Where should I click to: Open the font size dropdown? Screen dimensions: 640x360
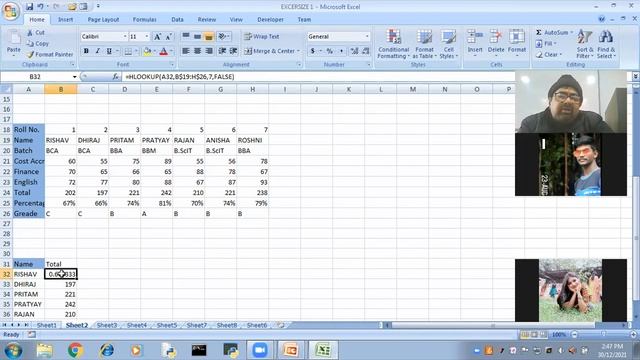pyautogui.click(x=147, y=37)
